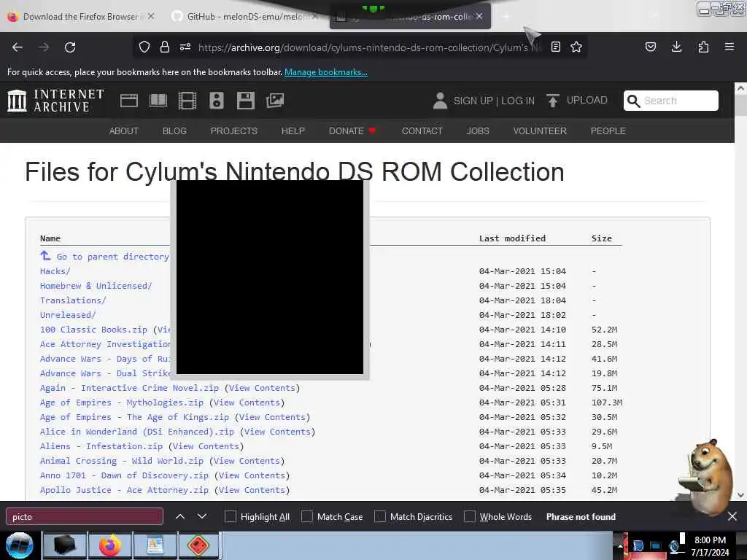
Task: Enable the Highlight All checkbox
Action: pos(231,516)
